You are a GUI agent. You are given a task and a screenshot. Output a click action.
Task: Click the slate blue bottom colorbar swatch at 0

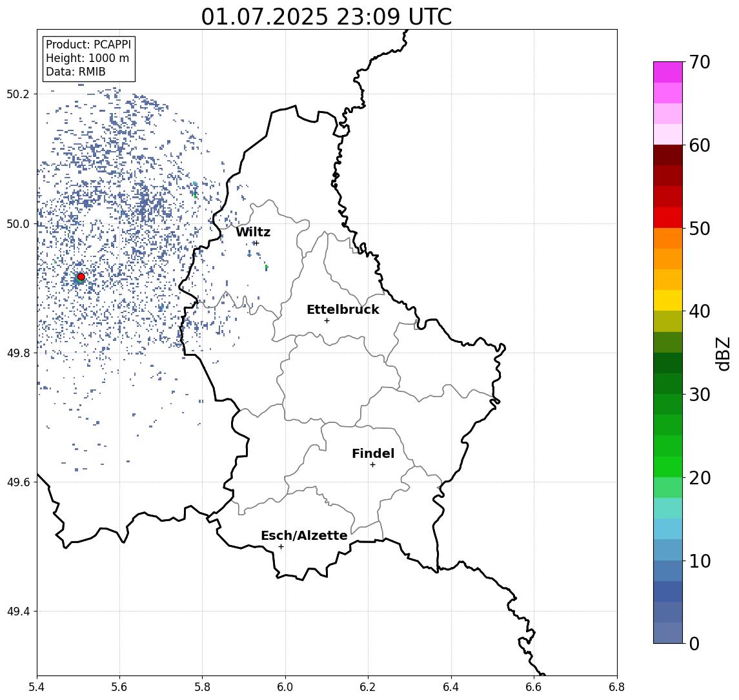click(x=668, y=633)
